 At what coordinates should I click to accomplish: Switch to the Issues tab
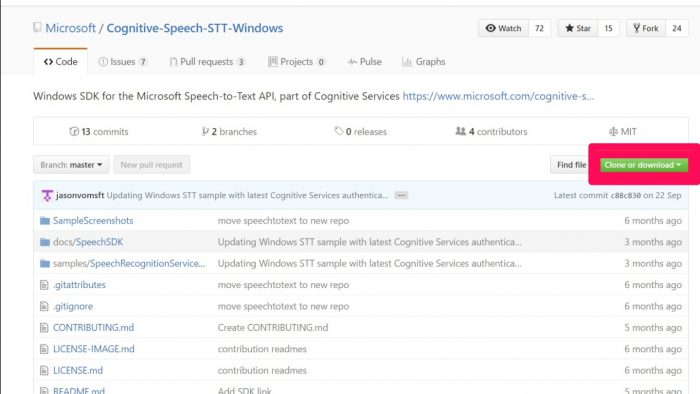point(123,62)
